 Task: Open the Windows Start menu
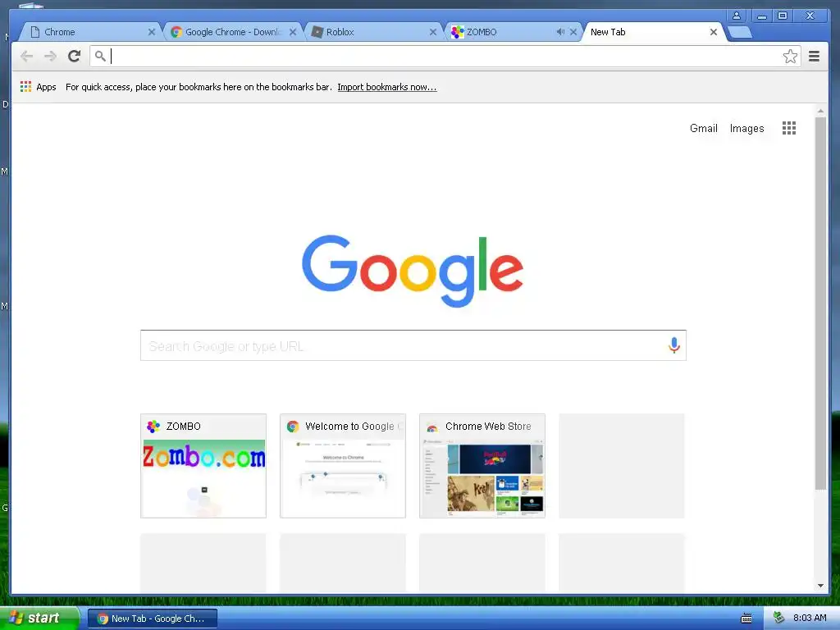click(x=39, y=618)
